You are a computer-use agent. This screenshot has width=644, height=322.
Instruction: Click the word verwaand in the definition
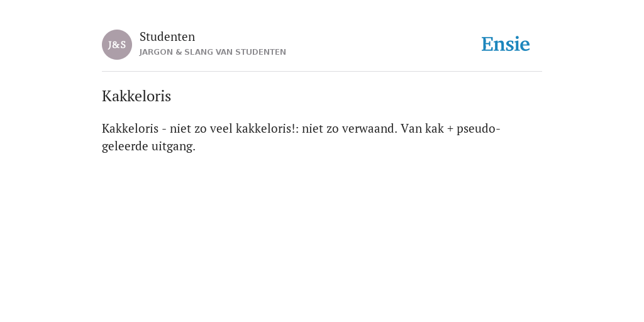(370, 128)
